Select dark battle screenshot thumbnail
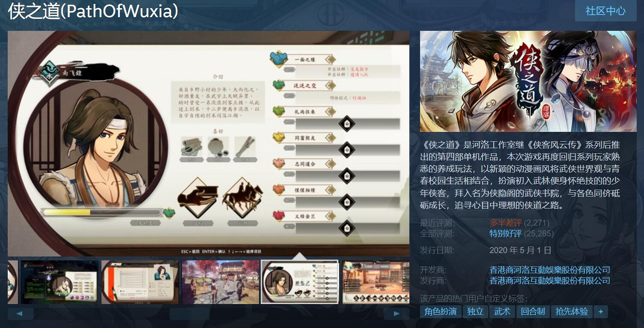This screenshot has height=328, width=644. [x=60, y=282]
